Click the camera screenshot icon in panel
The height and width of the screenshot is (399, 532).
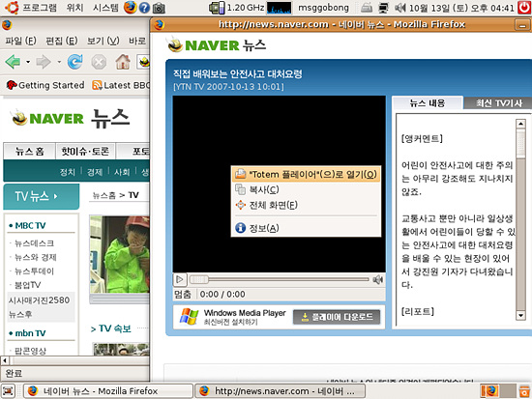click(159, 8)
